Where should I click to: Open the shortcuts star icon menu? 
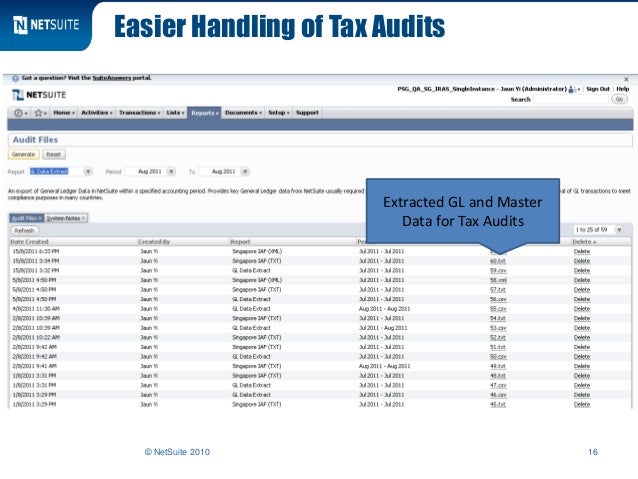point(40,113)
